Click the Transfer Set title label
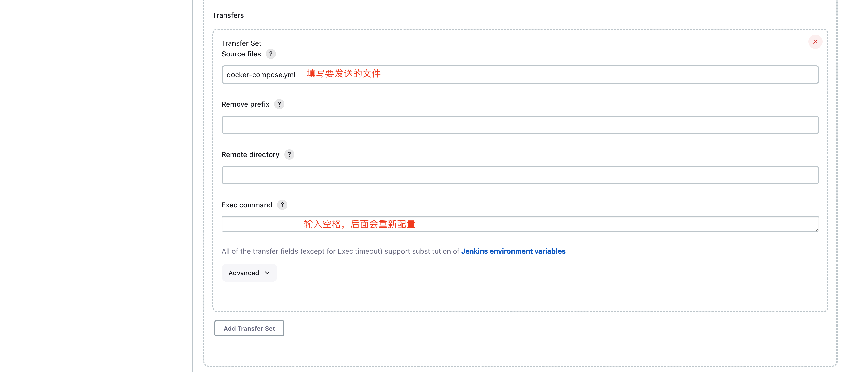The width and height of the screenshot is (868, 372). coord(241,43)
